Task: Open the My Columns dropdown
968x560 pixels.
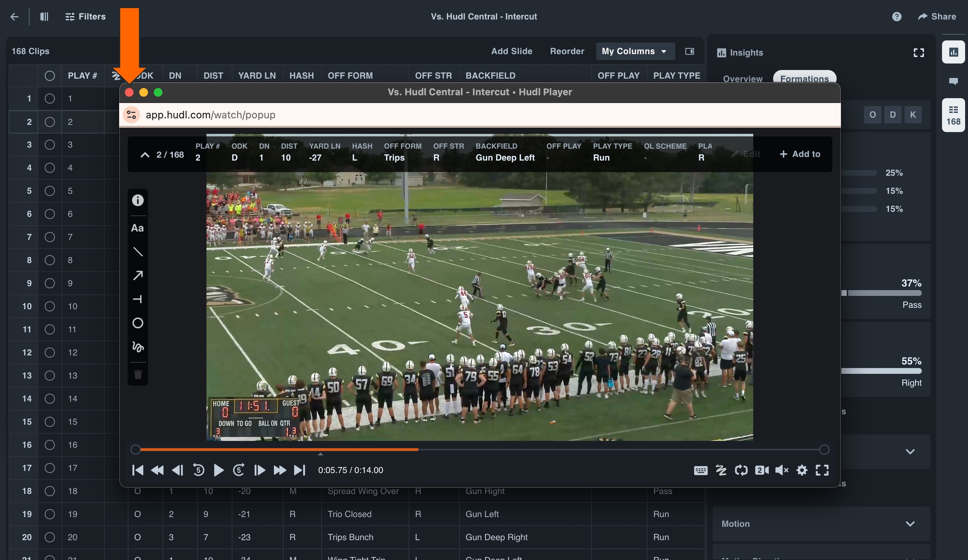Action: pos(635,52)
